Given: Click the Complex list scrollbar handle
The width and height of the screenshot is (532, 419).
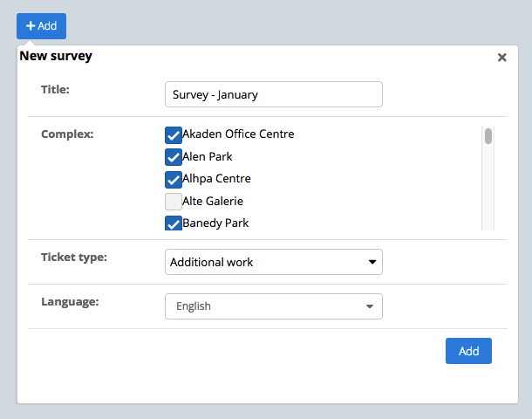Looking at the screenshot, I should (488, 136).
